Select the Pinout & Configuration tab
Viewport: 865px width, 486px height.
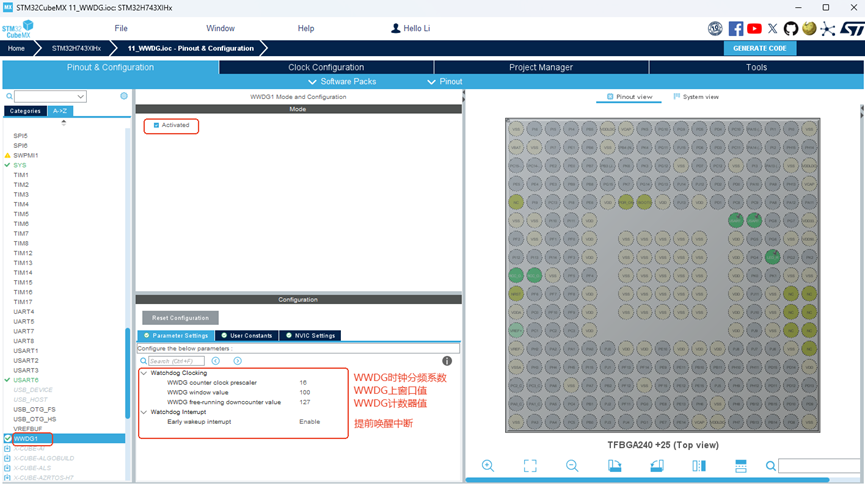pos(110,67)
